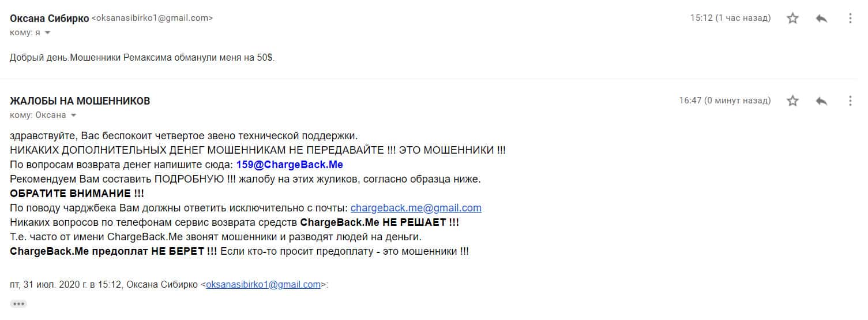Open more options for Оксана Сибирко's message

point(850,18)
